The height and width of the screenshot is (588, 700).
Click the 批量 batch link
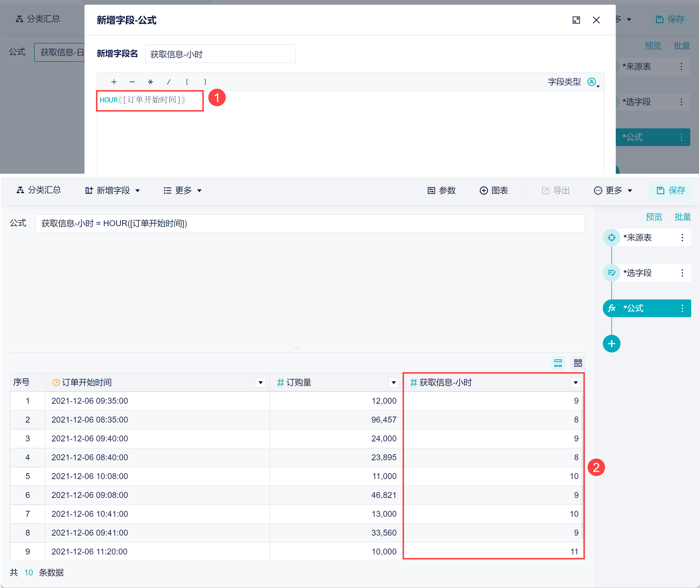[x=682, y=217]
